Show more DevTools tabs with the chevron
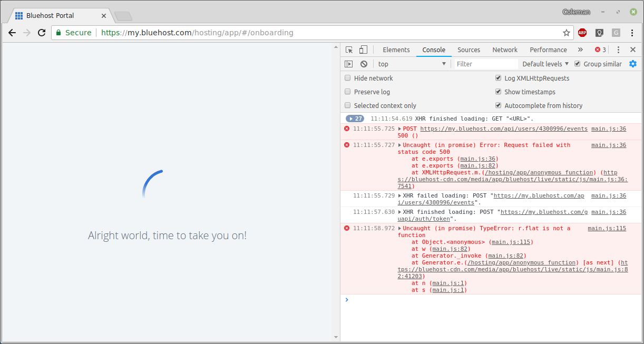644x344 pixels. click(580, 50)
